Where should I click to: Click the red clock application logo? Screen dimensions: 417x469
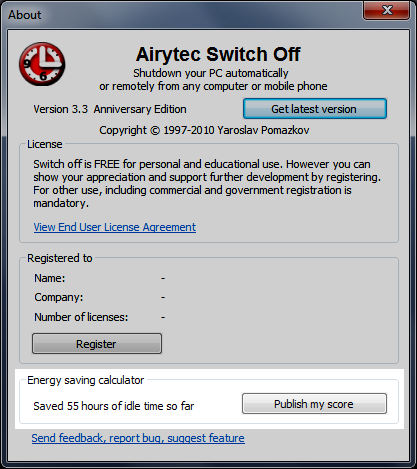(42, 63)
